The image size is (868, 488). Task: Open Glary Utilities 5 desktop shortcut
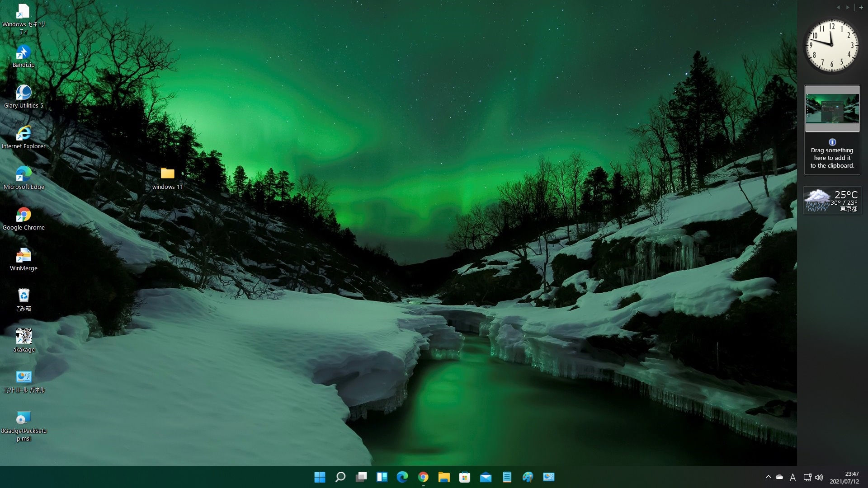tap(24, 97)
